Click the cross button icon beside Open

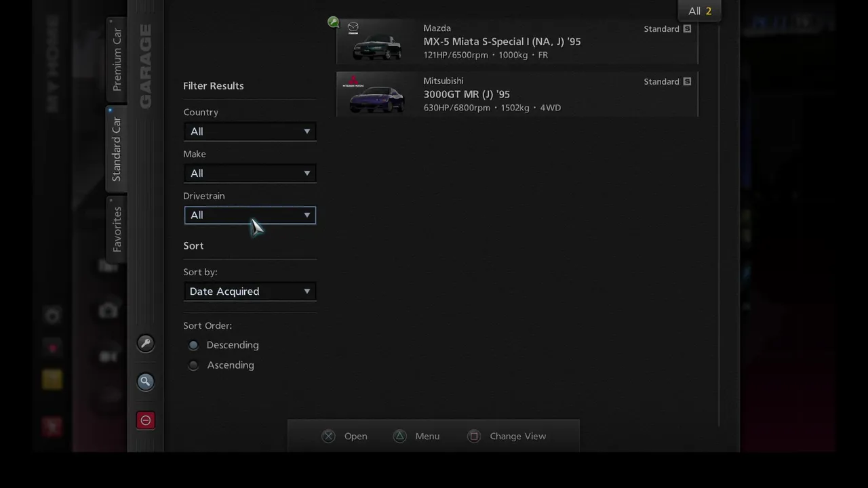329,436
